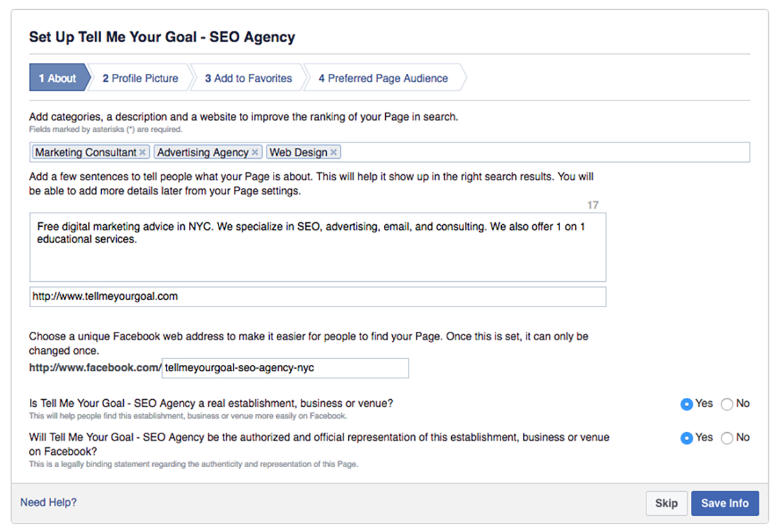Image resolution: width=778 pixels, height=532 pixels.
Task: Remove the Web Design category tag
Action: [333, 152]
